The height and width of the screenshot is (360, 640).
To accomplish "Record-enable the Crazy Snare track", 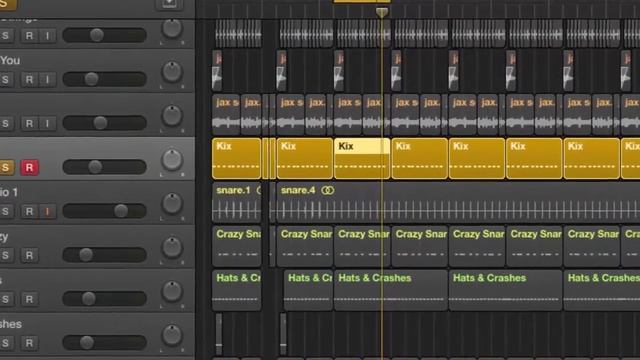I will (29, 255).
